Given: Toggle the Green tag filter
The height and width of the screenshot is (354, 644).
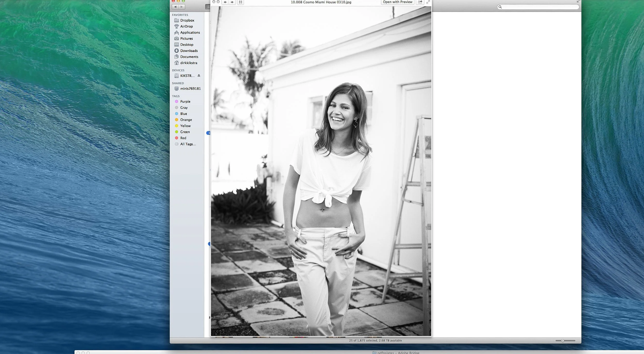Looking at the screenshot, I should (x=185, y=132).
